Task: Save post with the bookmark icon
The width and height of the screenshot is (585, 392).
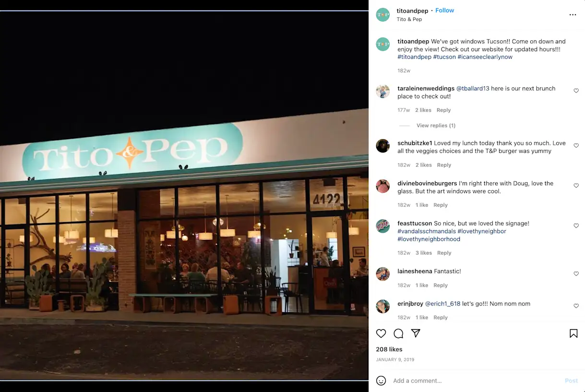Action: pos(573,333)
